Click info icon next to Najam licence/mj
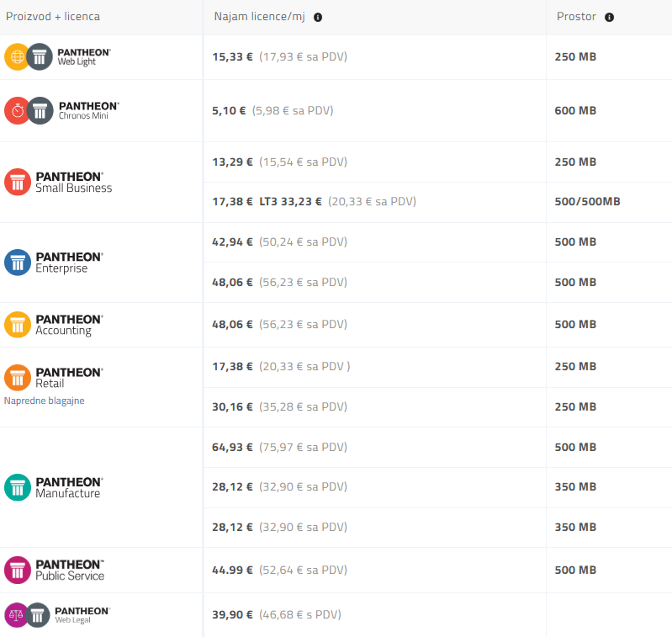Screen dimensions: 672x637 pyautogui.click(x=318, y=17)
